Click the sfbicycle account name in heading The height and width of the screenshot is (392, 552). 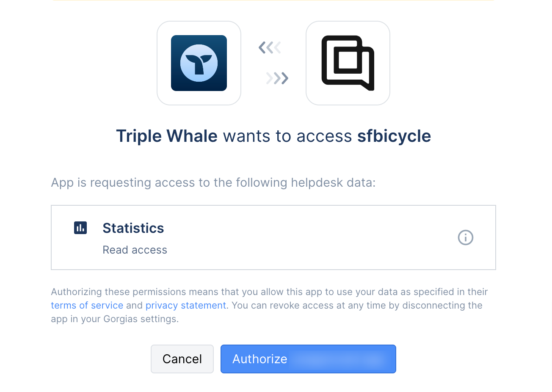(x=394, y=136)
